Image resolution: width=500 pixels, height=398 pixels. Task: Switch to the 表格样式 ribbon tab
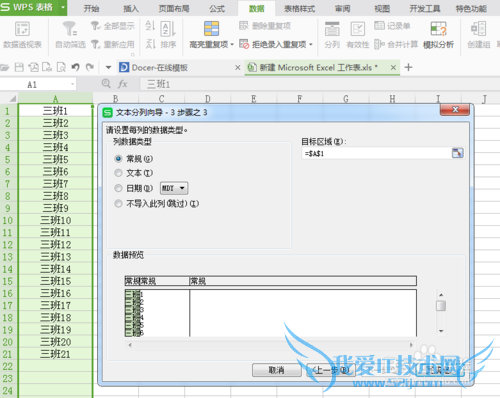[x=299, y=8]
